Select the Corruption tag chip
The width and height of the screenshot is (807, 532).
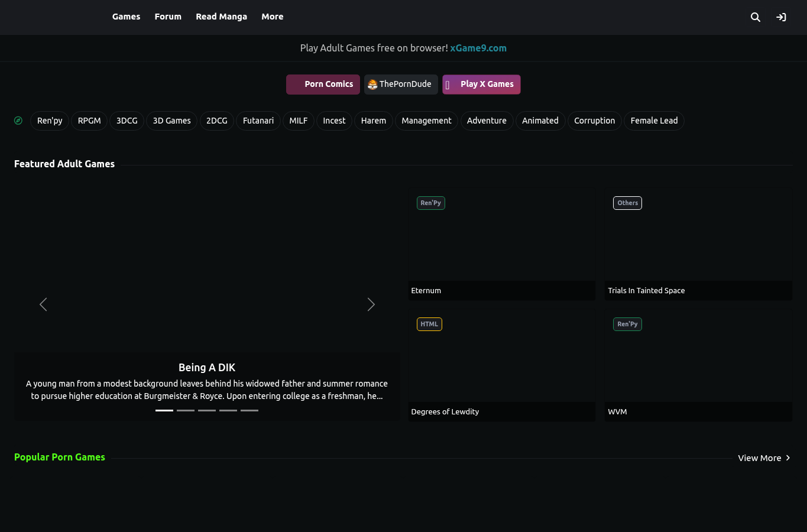click(595, 121)
